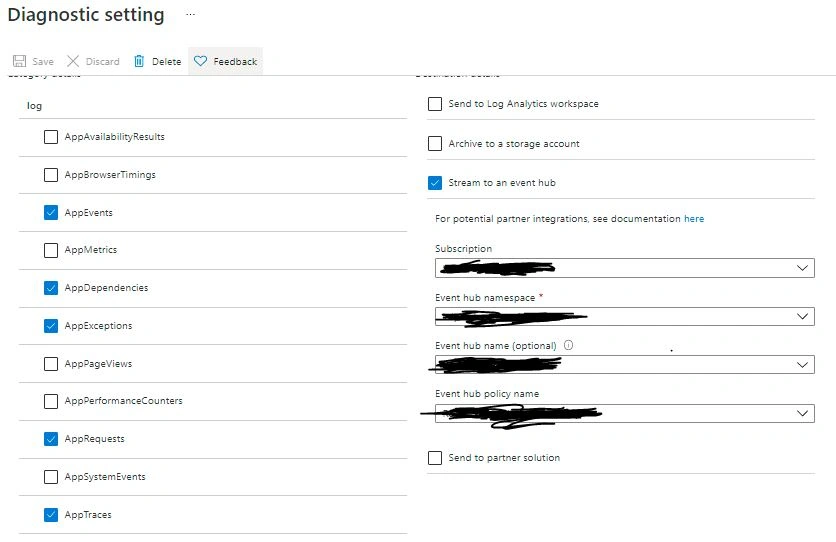Click the Save floppy disk icon
This screenshot has height=542, width=836.
pyautogui.click(x=19, y=61)
